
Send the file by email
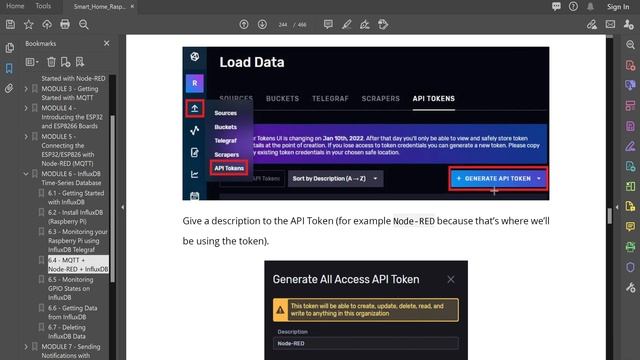click(x=610, y=24)
